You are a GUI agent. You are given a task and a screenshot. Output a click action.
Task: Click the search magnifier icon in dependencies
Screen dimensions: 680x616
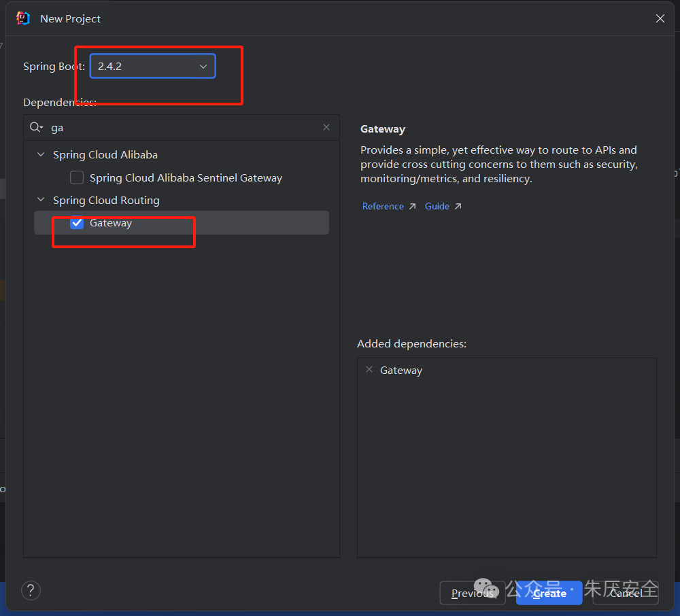tap(35, 127)
